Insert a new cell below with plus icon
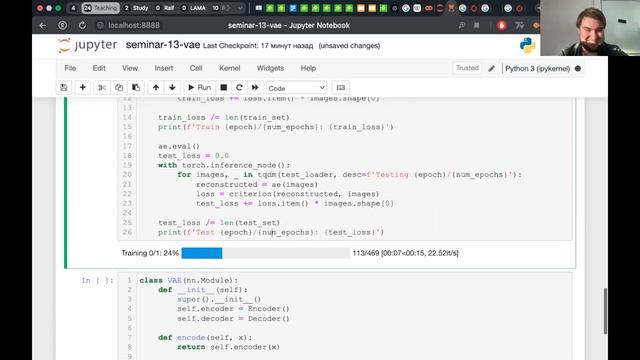The height and width of the screenshot is (360, 640). (x=82, y=88)
